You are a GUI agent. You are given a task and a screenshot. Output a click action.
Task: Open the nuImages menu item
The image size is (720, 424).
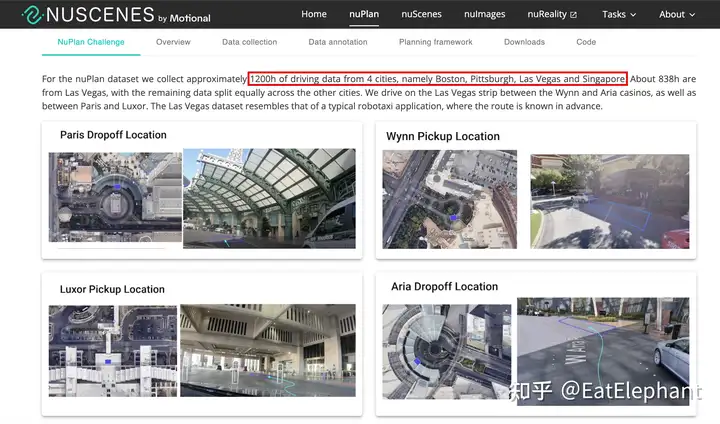click(484, 14)
